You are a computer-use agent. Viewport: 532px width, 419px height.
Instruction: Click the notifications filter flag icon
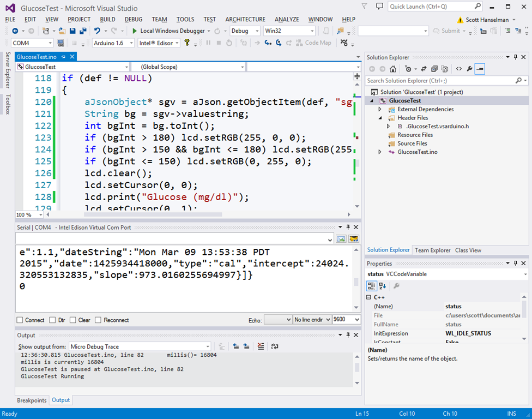point(365,7)
